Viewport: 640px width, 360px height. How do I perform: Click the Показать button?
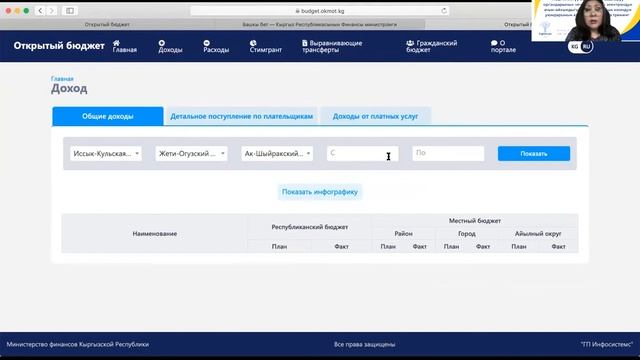coord(534,153)
